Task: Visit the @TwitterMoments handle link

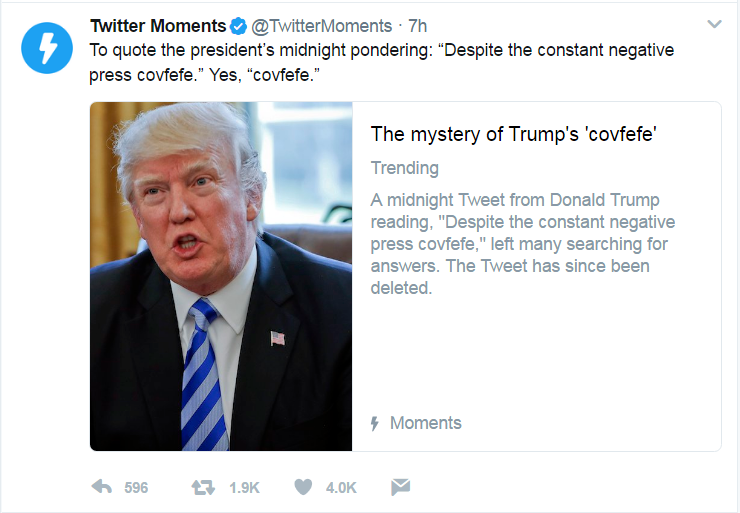Action: 321,26
